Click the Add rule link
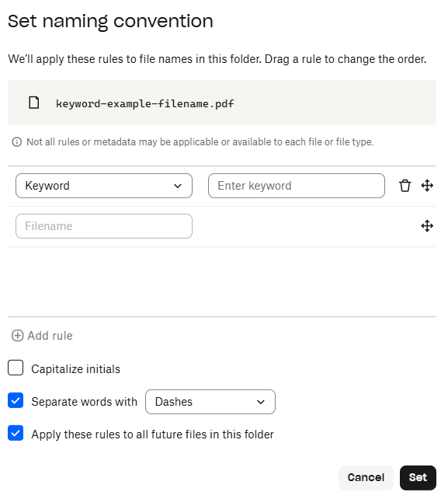This screenshot has height=499, width=448. coord(42,336)
